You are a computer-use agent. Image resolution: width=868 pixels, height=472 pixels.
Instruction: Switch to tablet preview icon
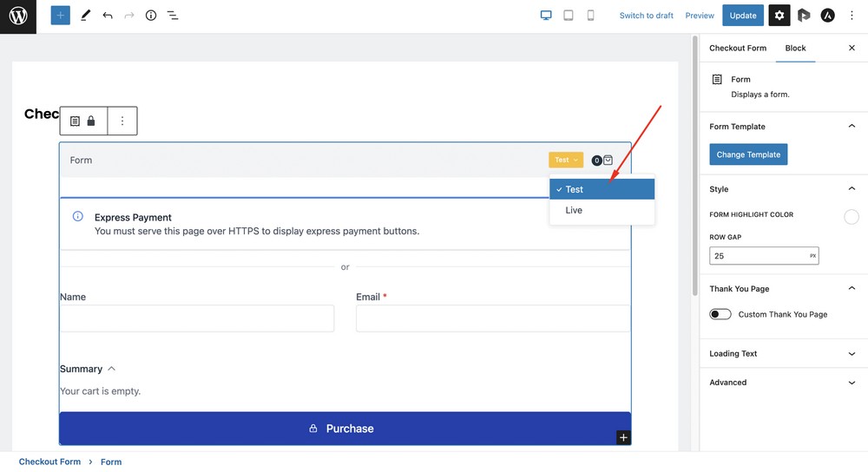pyautogui.click(x=569, y=16)
